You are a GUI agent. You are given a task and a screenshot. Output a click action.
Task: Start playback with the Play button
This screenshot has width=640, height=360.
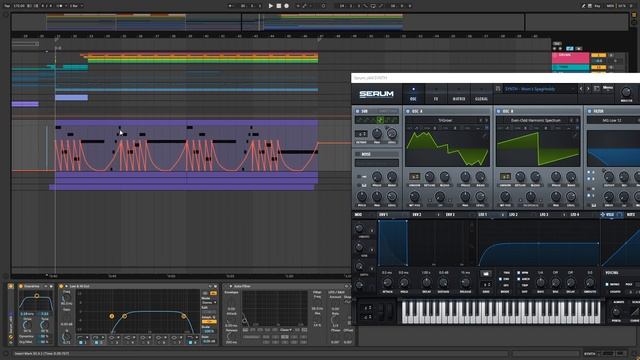click(271, 6)
